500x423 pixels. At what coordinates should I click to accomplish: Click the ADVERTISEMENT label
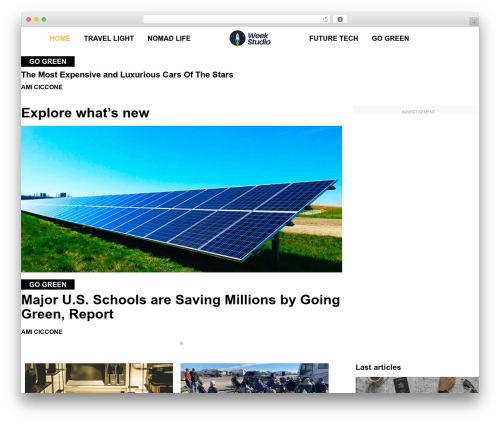pyautogui.click(x=418, y=112)
